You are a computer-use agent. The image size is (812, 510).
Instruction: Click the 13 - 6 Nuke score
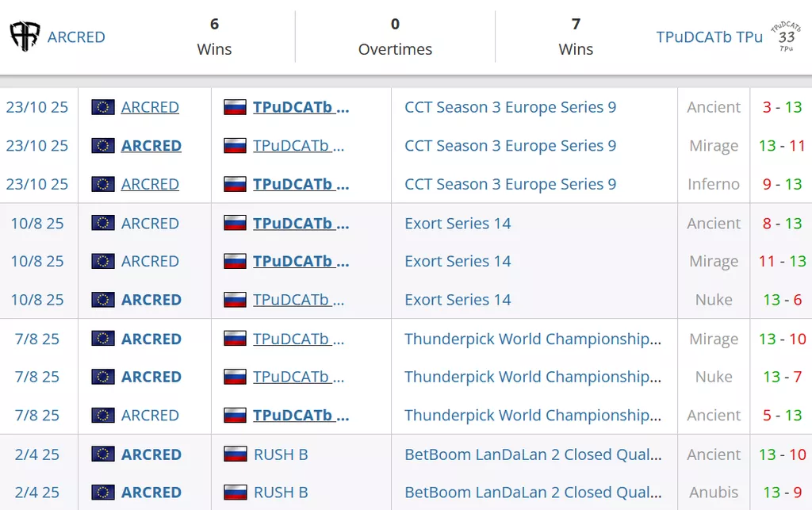tap(782, 300)
